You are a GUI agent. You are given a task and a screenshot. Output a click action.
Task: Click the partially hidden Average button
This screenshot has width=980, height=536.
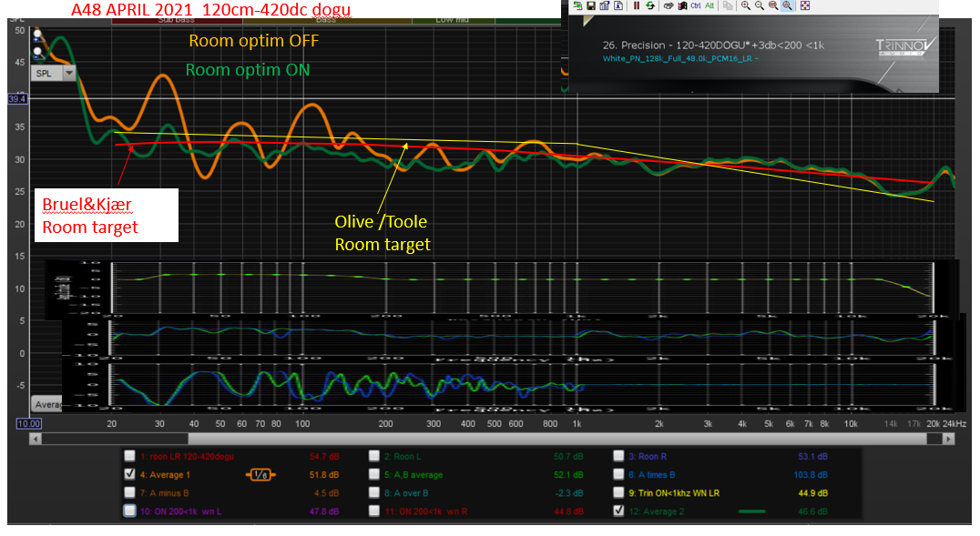(x=46, y=404)
